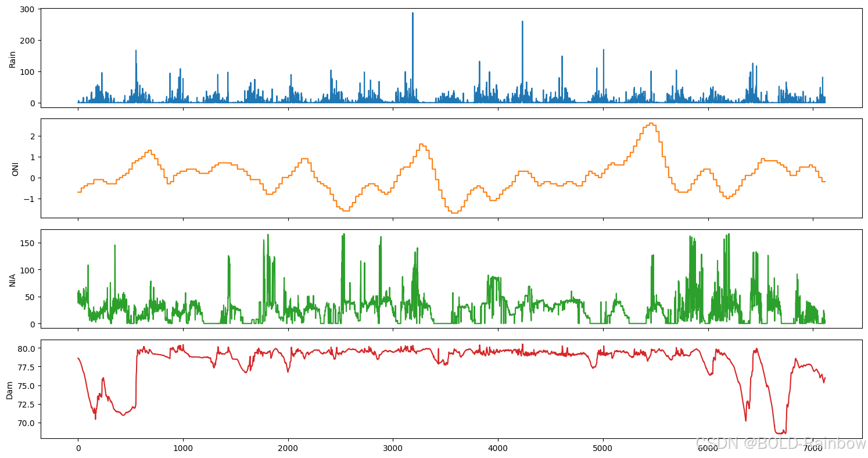This screenshot has height=458, width=868.
Task: Click the 2000 label on the x-axis
Action: [288, 449]
